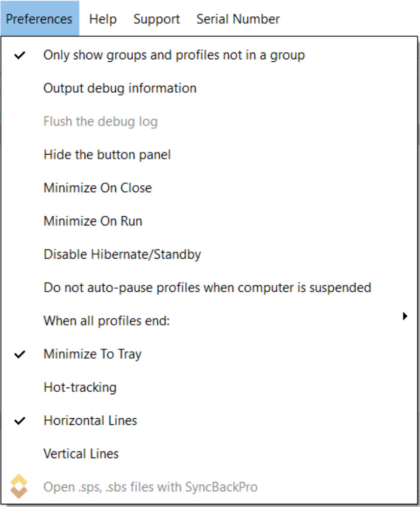The height and width of the screenshot is (507, 420).
Task: Enable Vertical Lines
Action: (x=81, y=454)
